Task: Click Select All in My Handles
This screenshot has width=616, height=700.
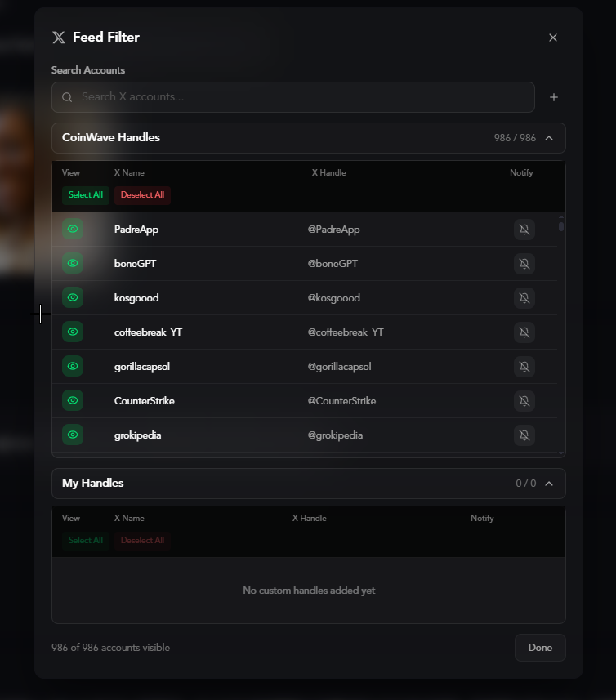Action: tap(86, 541)
